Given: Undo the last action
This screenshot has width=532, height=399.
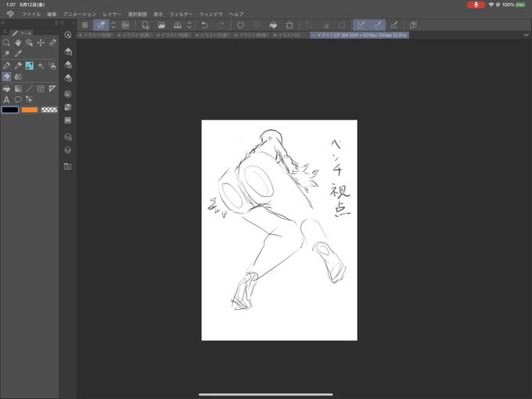Looking at the screenshot, I should [205, 25].
